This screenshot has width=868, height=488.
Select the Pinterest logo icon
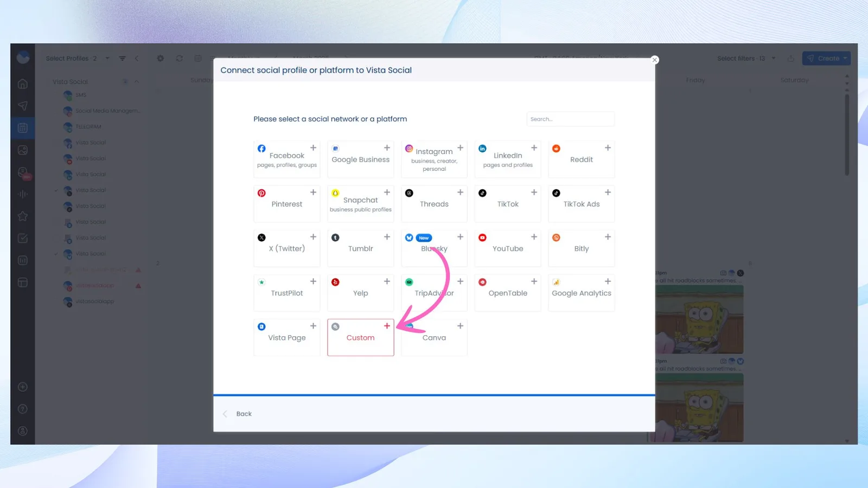[261, 193]
